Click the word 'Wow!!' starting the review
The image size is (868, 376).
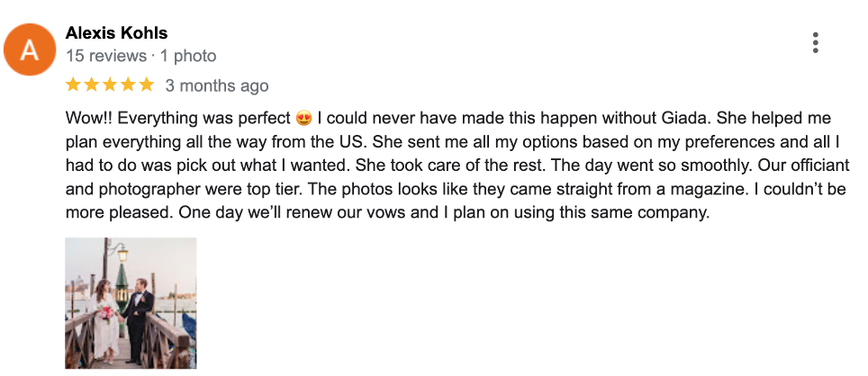coord(88,119)
